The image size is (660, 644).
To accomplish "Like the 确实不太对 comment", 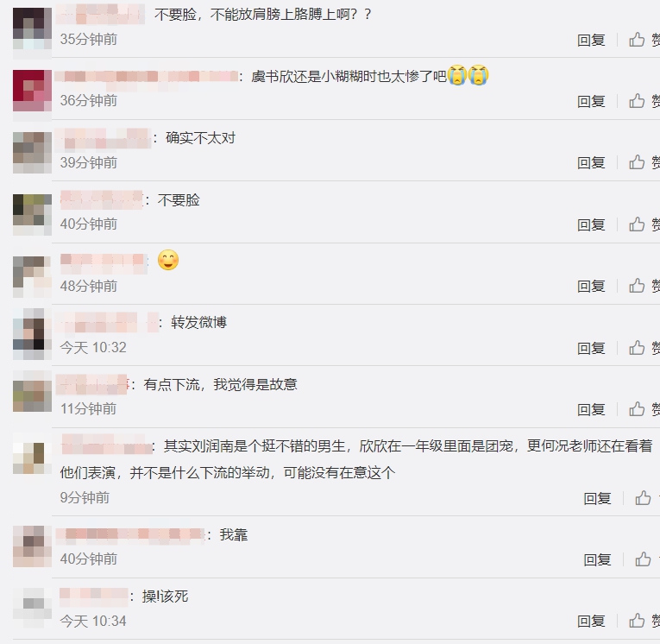I will (x=637, y=162).
